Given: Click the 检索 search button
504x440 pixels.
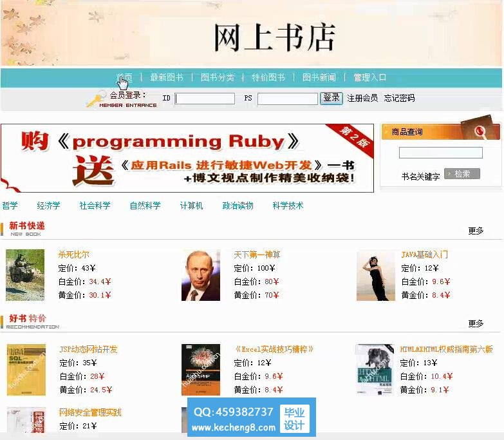Looking at the screenshot, I should (462, 174).
